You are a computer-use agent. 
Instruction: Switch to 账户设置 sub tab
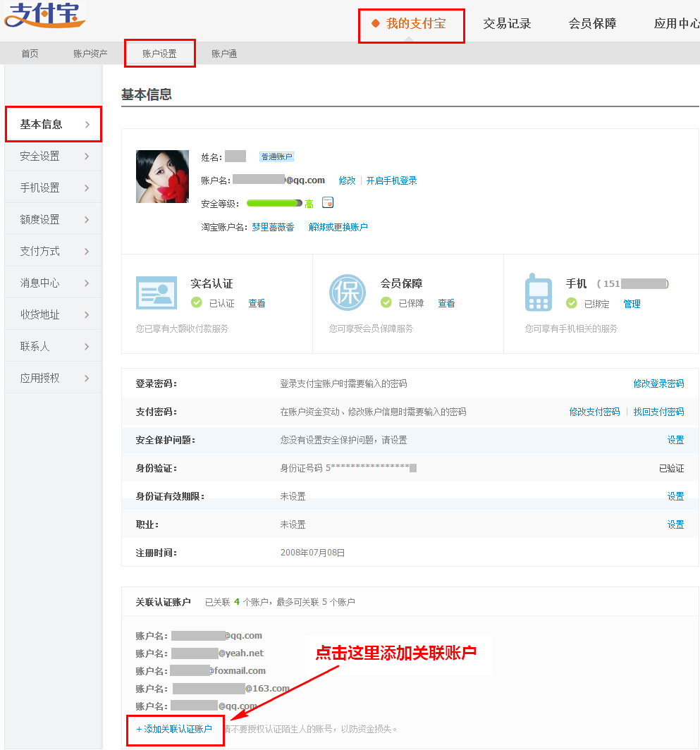(159, 54)
